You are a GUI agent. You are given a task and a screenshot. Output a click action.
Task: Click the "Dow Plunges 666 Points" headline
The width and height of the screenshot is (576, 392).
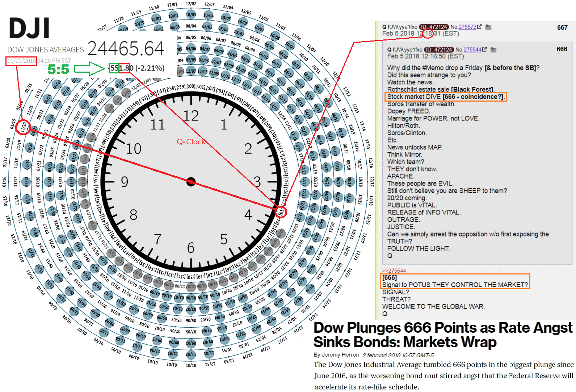[443, 335]
